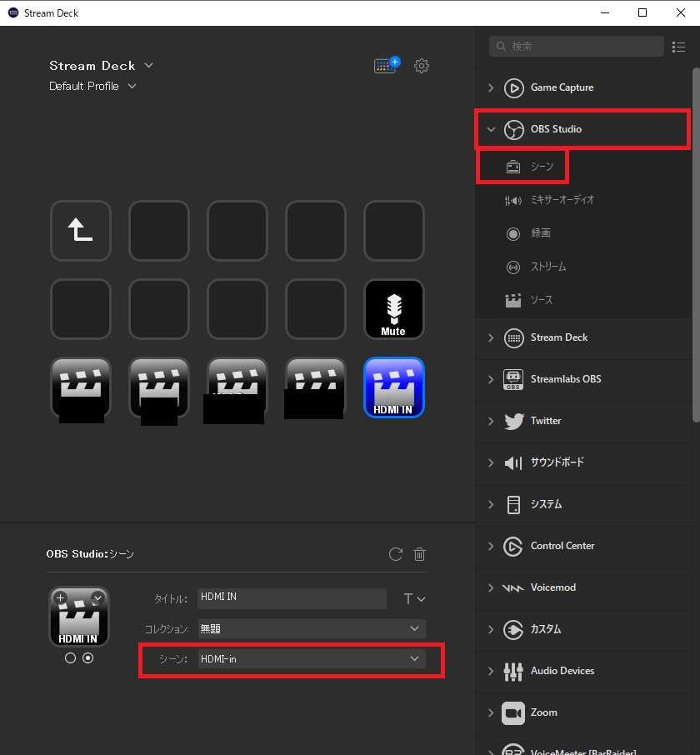700x755 pixels.
Task: Select the ソース source action
Action: point(528,300)
